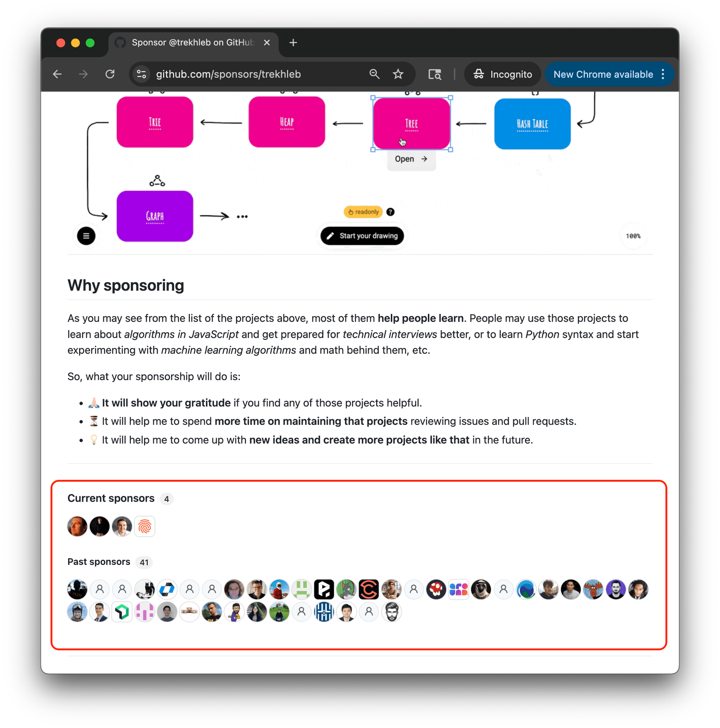Click the Start your drawing button
Viewport: 720px width, 728px height.
[362, 236]
